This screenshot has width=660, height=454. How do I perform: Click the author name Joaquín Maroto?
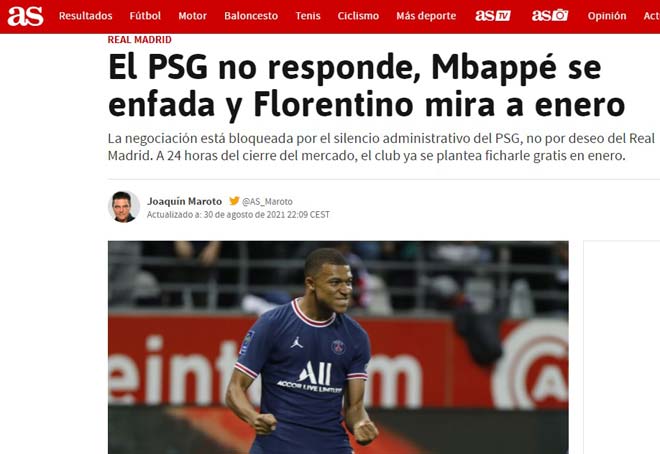(x=184, y=201)
